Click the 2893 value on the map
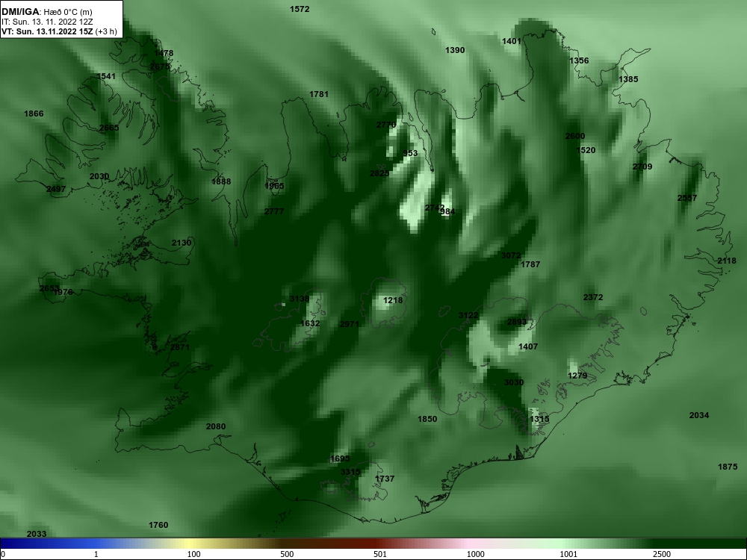The width and height of the screenshot is (747, 560). tap(517, 322)
